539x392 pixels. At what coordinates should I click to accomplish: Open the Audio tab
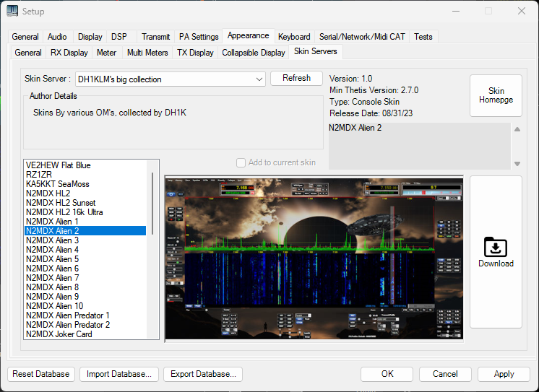57,37
